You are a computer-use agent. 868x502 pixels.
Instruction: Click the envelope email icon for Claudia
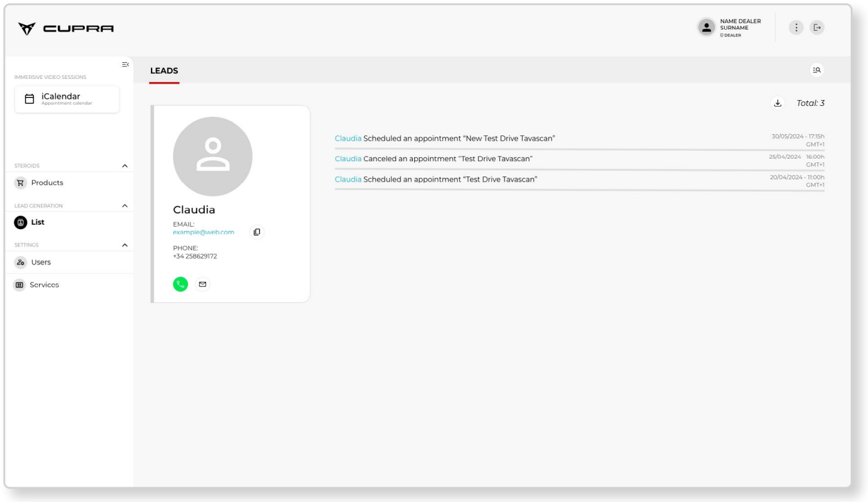(x=203, y=284)
